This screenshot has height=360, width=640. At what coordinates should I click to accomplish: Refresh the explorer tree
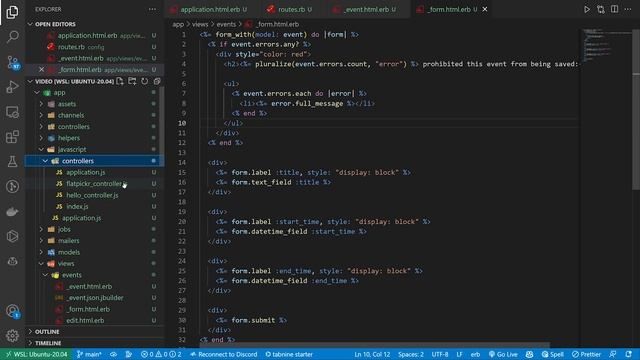(x=144, y=81)
